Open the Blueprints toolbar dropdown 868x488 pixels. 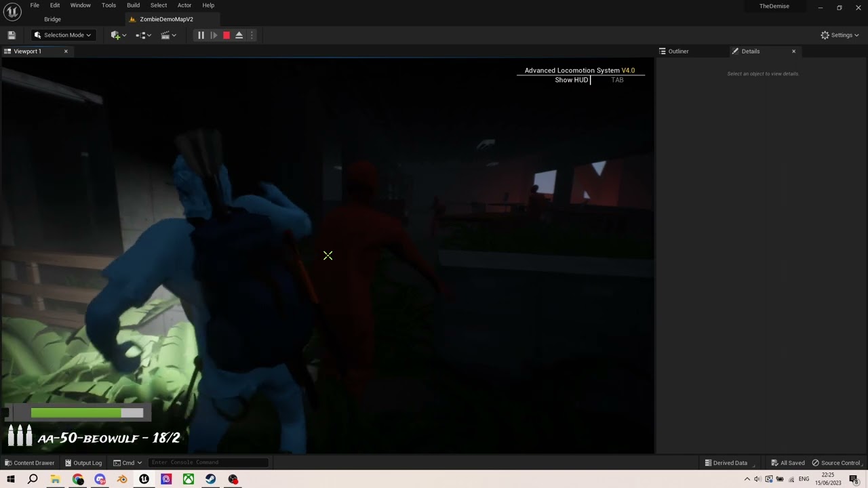pyautogui.click(x=143, y=35)
